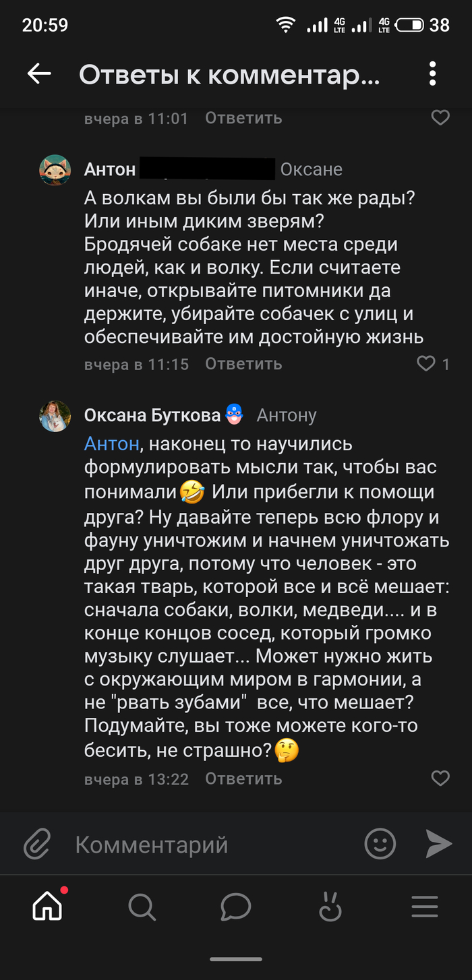Screen dimensions: 472x980
Task: Tap Anton's cat avatar
Action: coord(55,169)
